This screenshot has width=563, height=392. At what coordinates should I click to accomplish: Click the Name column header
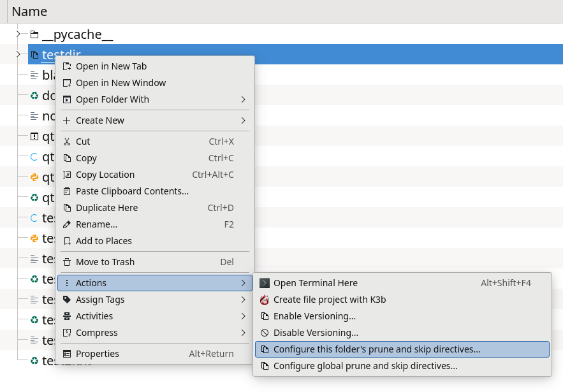285,11
